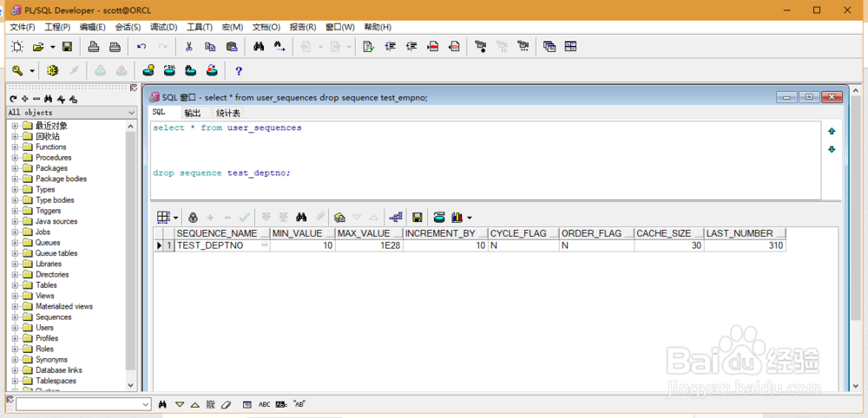Image resolution: width=868 pixels, height=418 pixels.
Task: Open the 工具(T) menu
Action: point(200,27)
